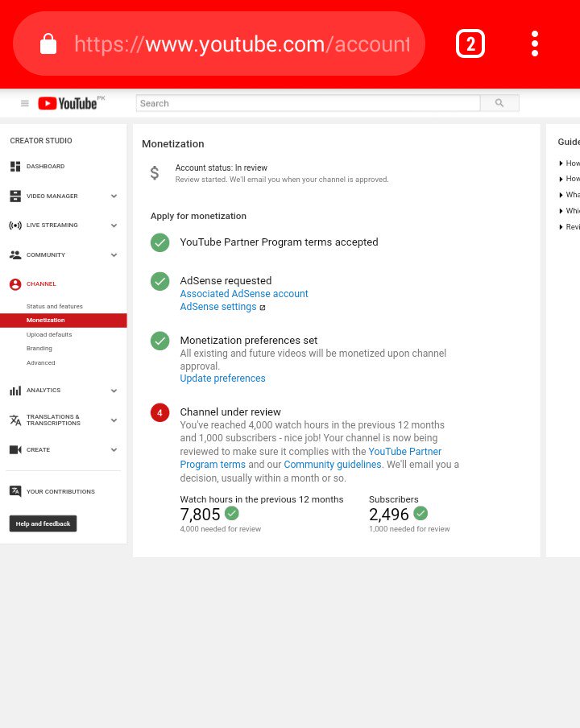This screenshot has height=728, width=580.
Task: Click the CREATOR STUDIO heading
Action: pos(41,141)
